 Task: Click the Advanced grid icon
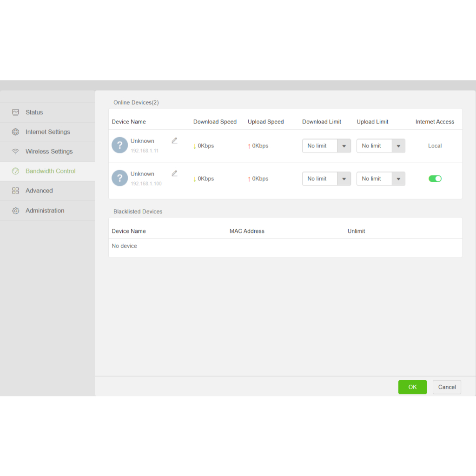[15, 191]
